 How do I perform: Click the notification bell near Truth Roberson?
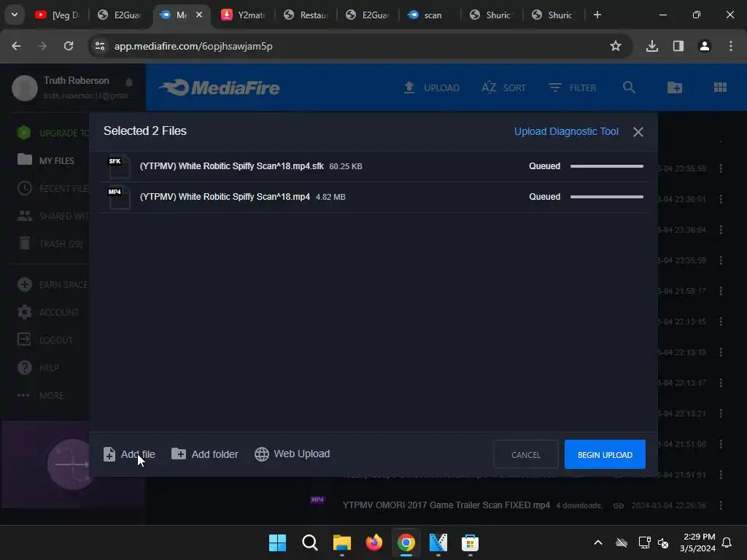129,82
